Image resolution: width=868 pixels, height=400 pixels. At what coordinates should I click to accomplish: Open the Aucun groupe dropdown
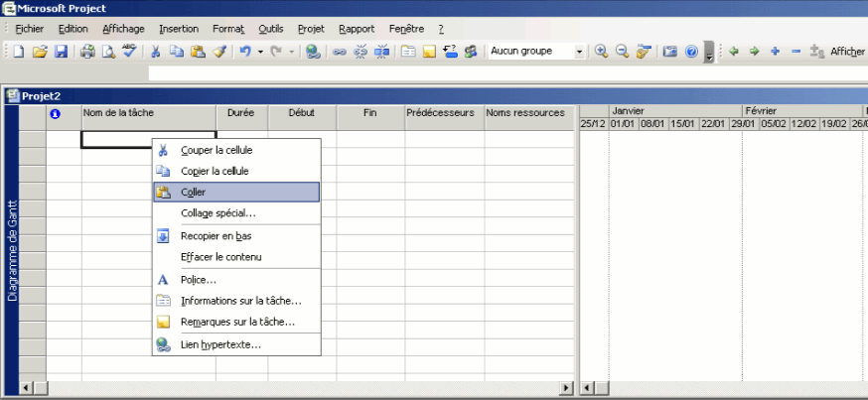[579, 52]
